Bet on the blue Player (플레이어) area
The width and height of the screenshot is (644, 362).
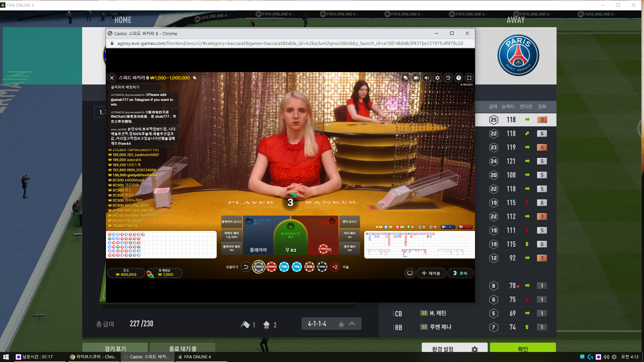258,235
